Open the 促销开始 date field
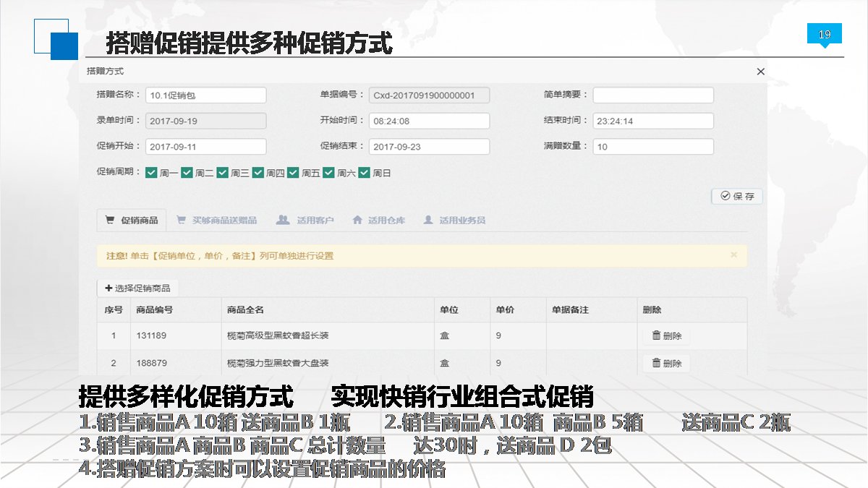 pyautogui.click(x=205, y=147)
